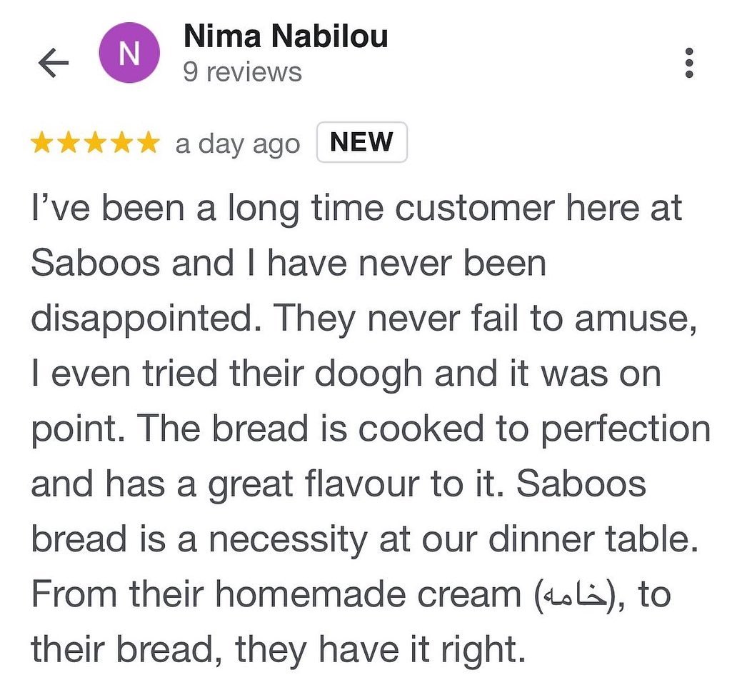Click the word "perfection" in the review

coord(626,429)
